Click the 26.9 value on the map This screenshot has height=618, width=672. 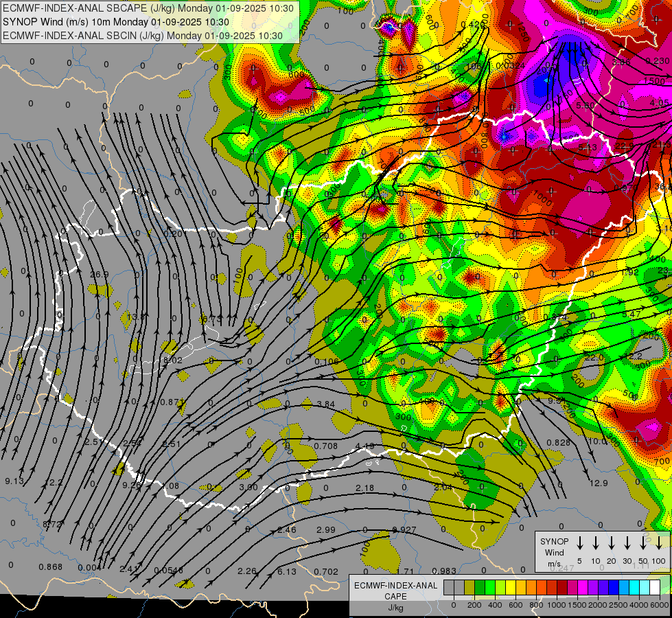click(x=100, y=275)
